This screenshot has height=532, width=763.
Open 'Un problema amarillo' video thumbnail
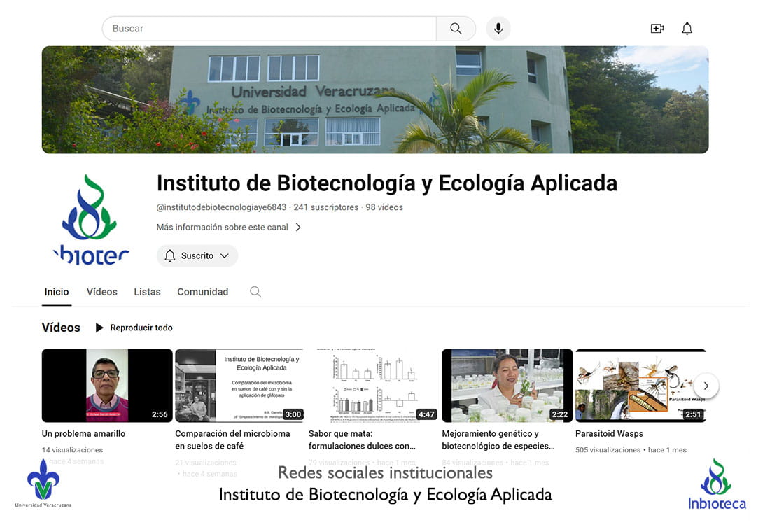tap(107, 386)
